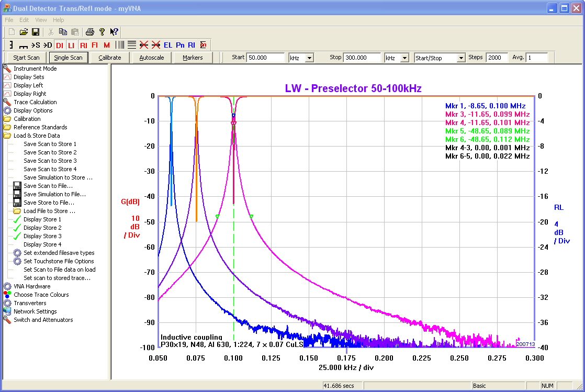The height and width of the screenshot is (392, 585).
Task: Click the blue EL toolbar icon
Action: pos(168,46)
